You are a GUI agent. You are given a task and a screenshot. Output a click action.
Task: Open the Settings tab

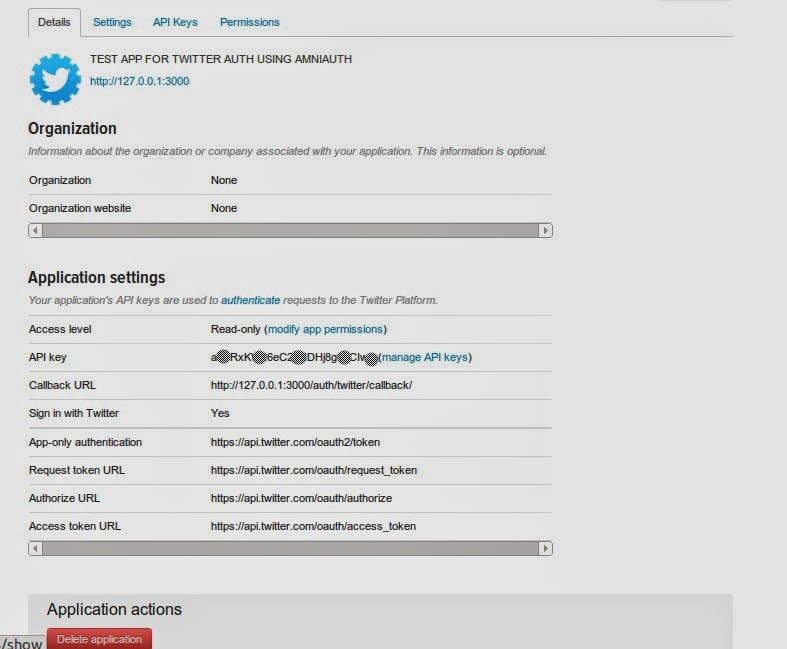(x=112, y=23)
